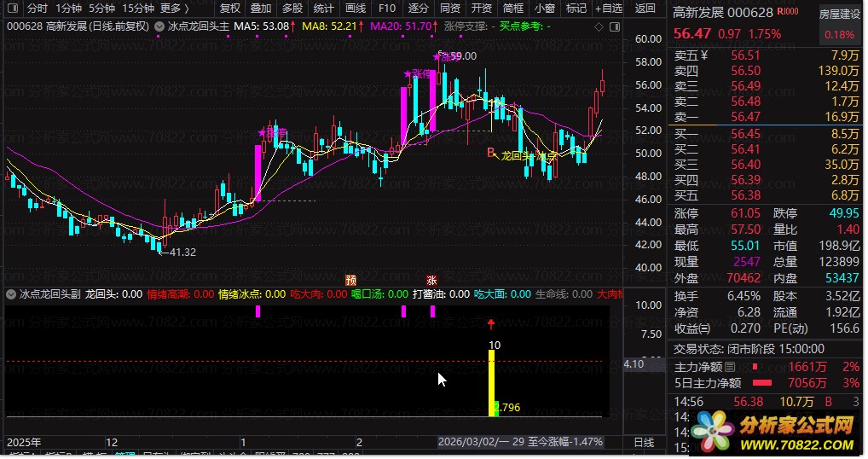
Task: Expand the 冰点龙回头主 indicator dropdown arrow
Action: coord(159,26)
